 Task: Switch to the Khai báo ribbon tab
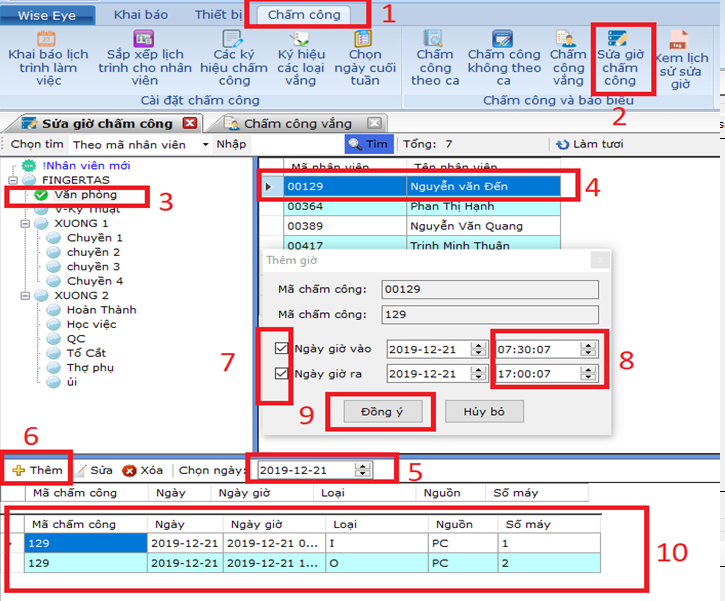[140, 15]
